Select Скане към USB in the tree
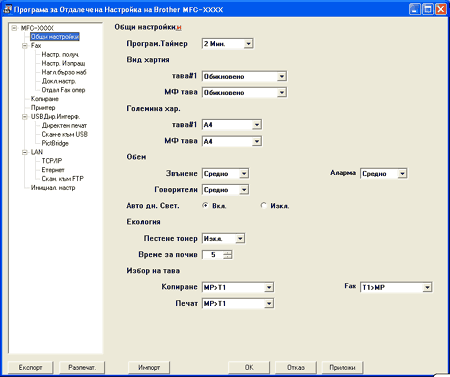 (x=65, y=134)
